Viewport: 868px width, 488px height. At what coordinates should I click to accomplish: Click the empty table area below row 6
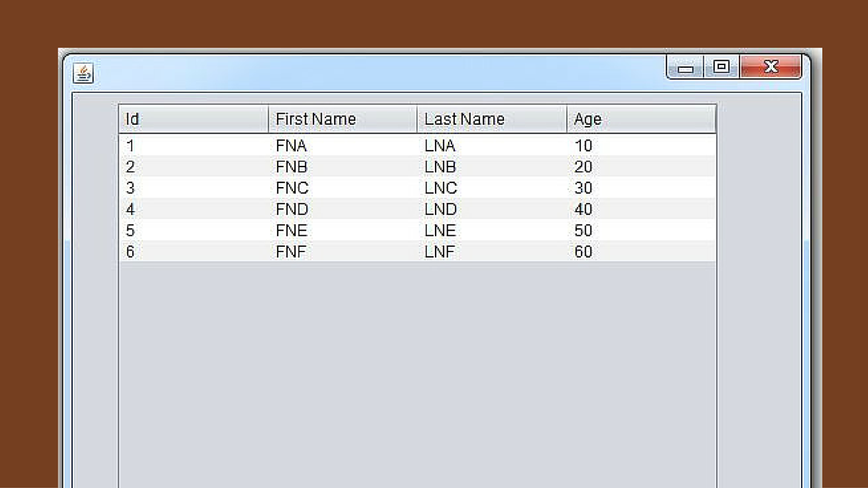(x=418, y=325)
